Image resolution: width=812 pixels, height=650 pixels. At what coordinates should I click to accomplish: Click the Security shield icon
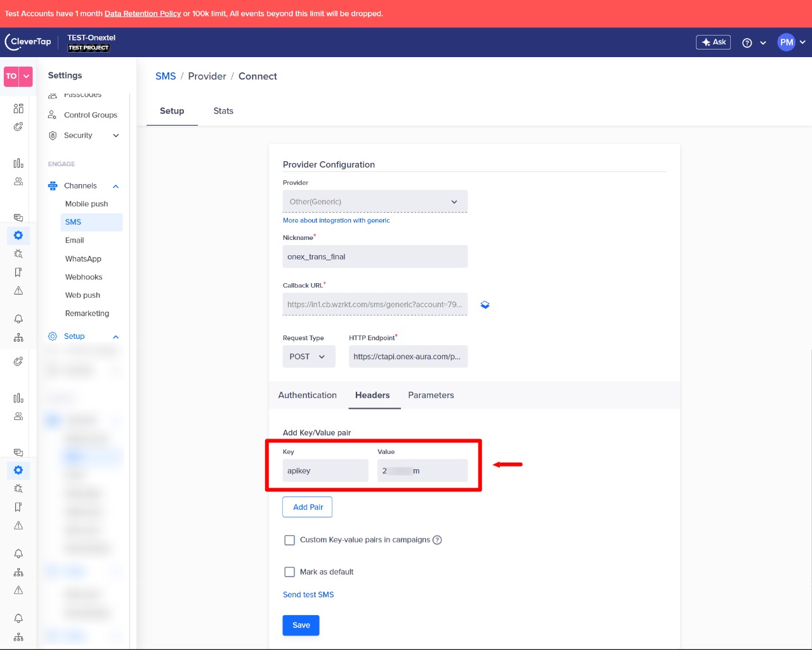(x=53, y=135)
